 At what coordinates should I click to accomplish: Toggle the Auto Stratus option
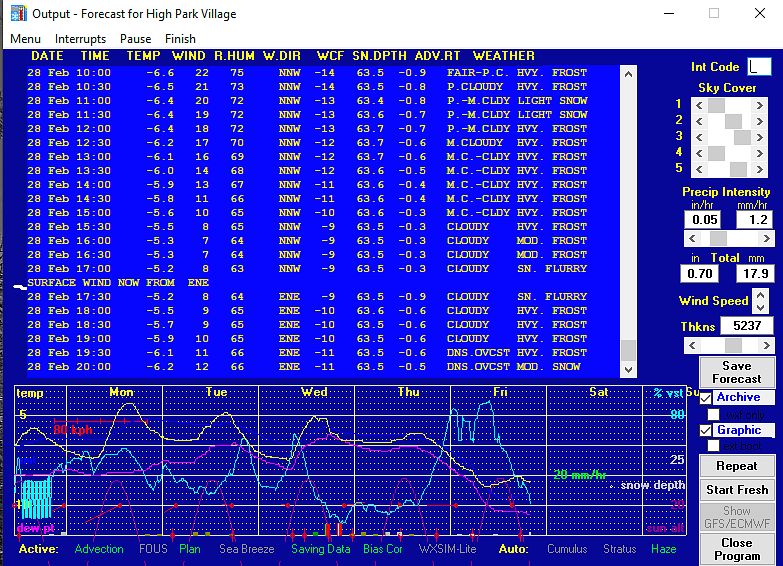[619, 549]
